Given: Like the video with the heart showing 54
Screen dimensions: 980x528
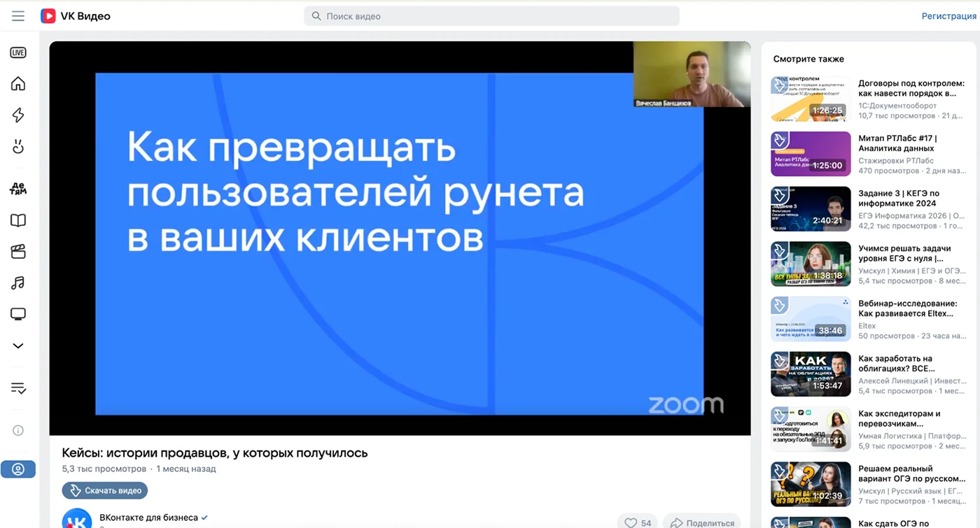Looking at the screenshot, I should coord(638,522).
